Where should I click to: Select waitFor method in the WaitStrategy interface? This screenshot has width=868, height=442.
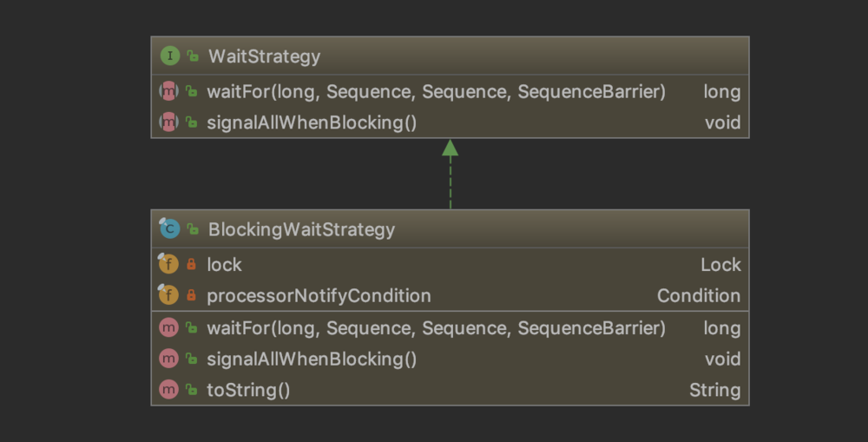point(436,92)
